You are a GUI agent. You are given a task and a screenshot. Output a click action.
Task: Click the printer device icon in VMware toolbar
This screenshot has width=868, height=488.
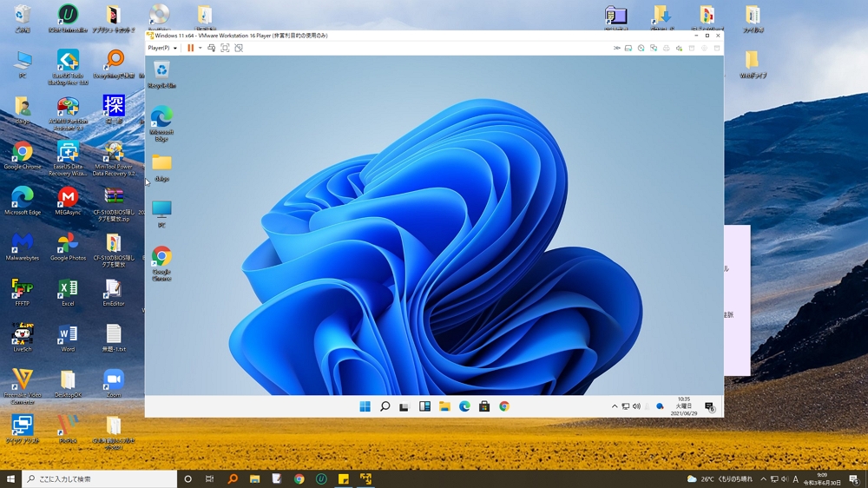pyautogui.click(x=667, y=48)
